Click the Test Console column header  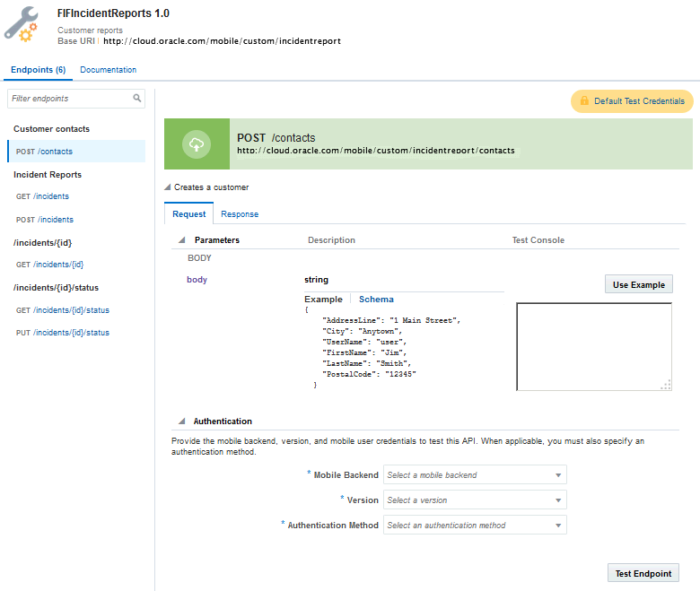(x=538, y=240)
